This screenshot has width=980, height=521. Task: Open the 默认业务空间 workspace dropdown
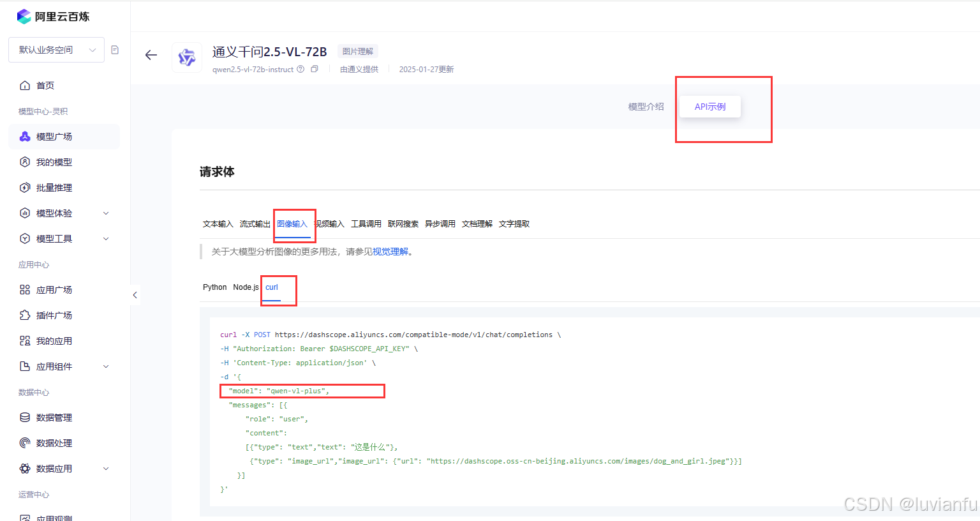click(x=56, y=50)
